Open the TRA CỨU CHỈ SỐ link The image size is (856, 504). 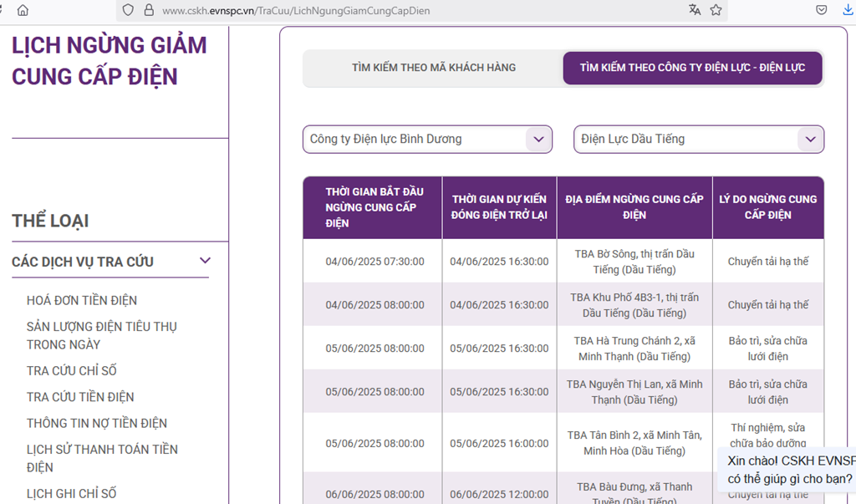pyautogui.click(x=72, y=370)
